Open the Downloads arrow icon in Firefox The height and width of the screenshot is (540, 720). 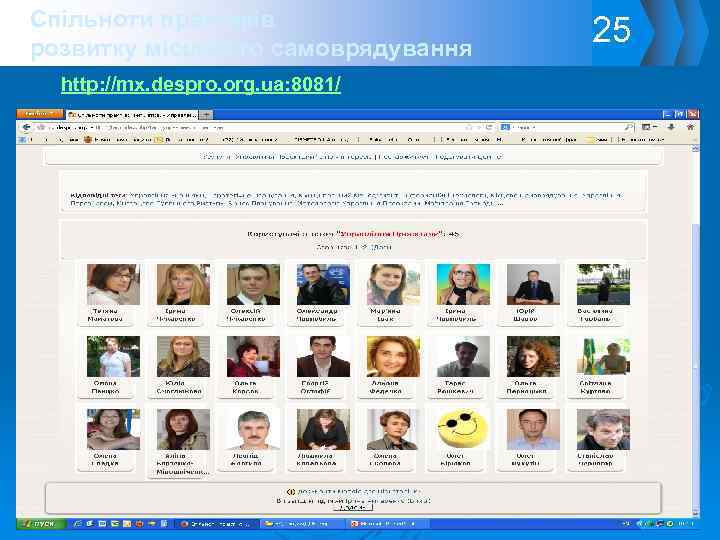(x=671, y=127)
